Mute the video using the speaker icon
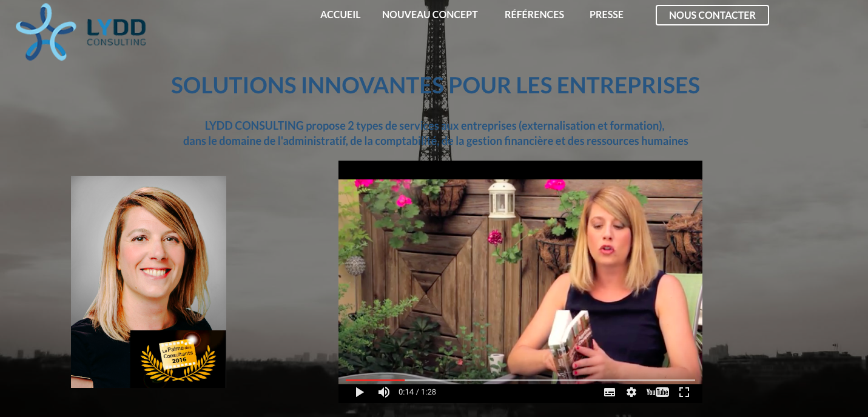 click(384, 392)
